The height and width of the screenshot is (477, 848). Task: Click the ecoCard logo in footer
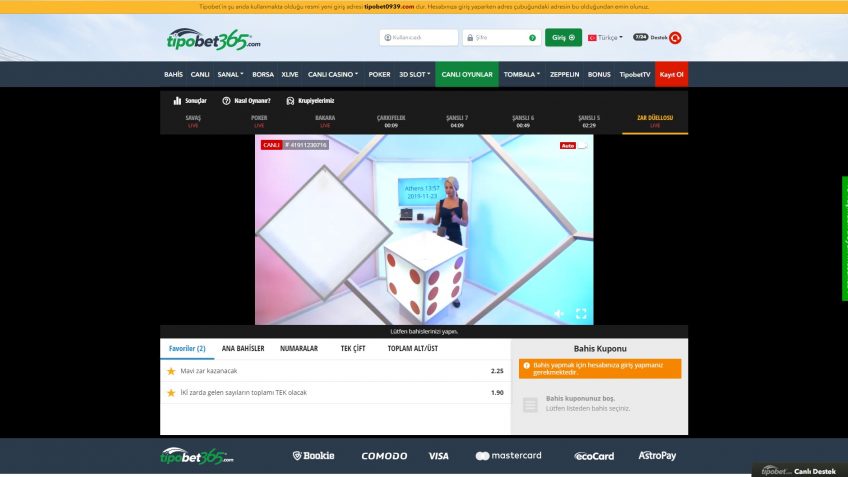tap(594, 456)
